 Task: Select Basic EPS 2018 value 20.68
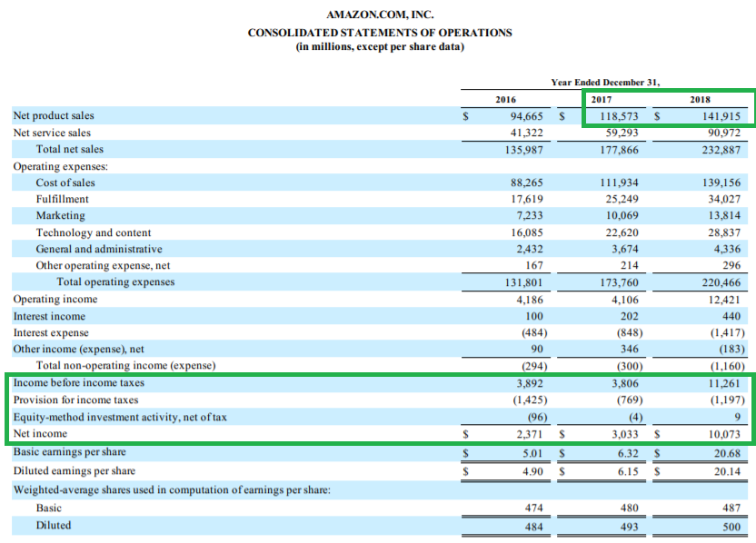point(727,453)
